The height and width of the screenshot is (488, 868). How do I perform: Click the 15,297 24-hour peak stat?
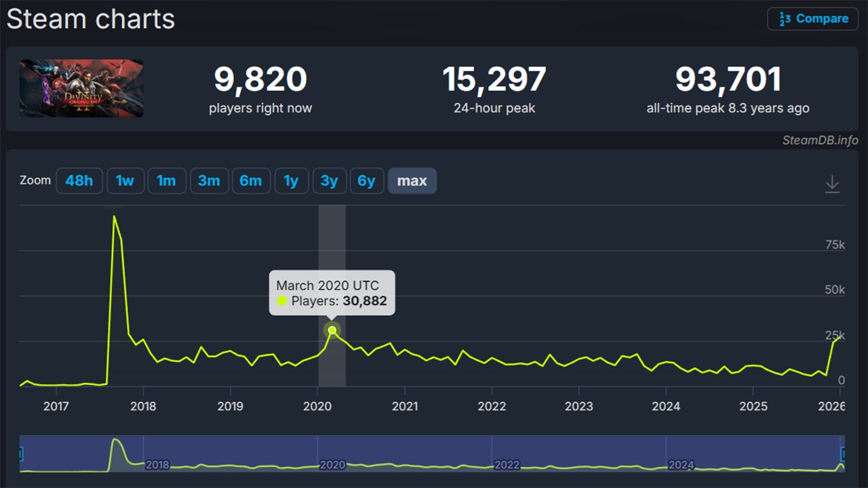tap(494, 80)
